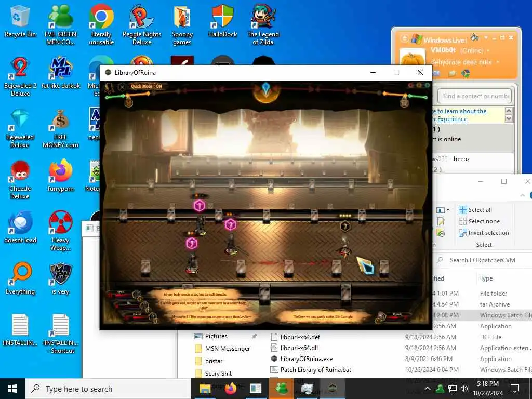This screenshot has width=532, height=399.
Task: Open Firefox from the taskbar
Action: click(230, 389)
